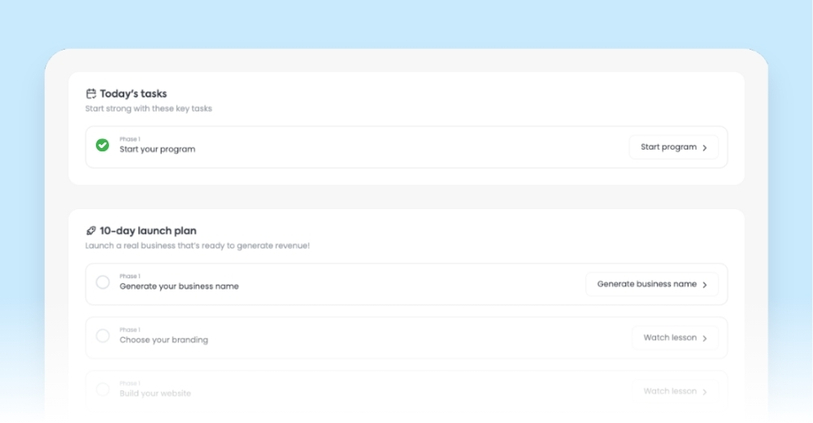Open the Generate business name button
Image resolution: width=813 pixels, height=423 pixels.
[x=651, y=284]
